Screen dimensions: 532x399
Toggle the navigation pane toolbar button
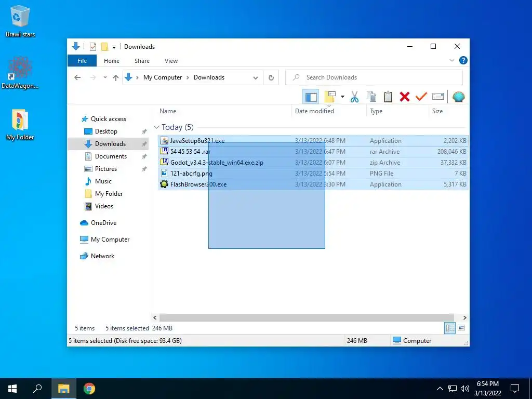click(311, 97)
